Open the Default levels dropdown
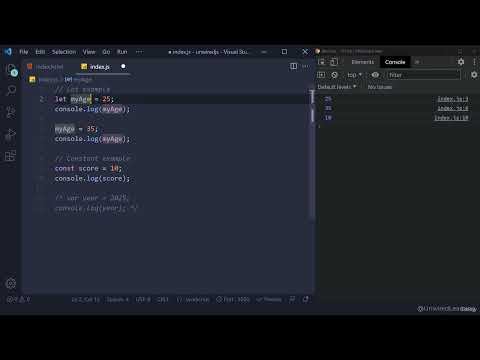 337,87
